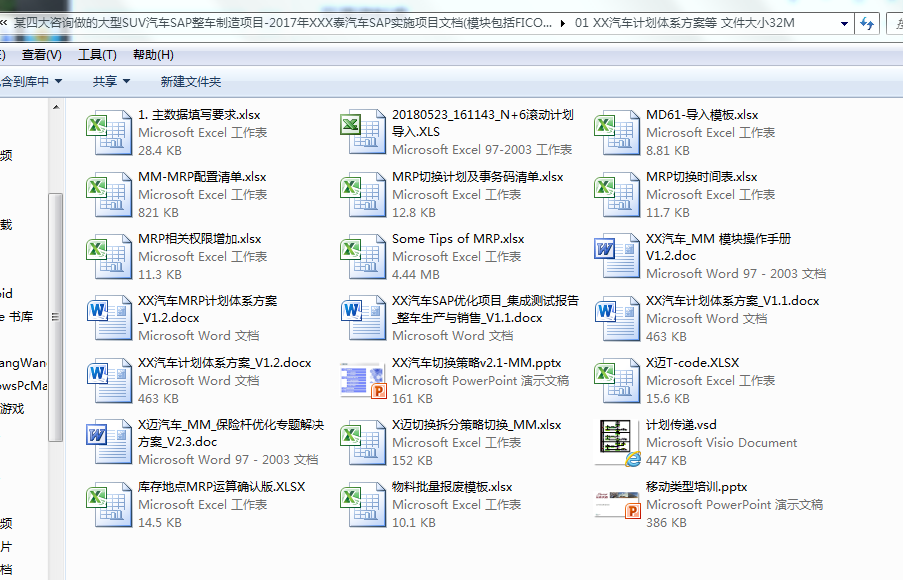
Task: Expand the address bar history dropdown arrow
Action: click(x=843, y=22)
